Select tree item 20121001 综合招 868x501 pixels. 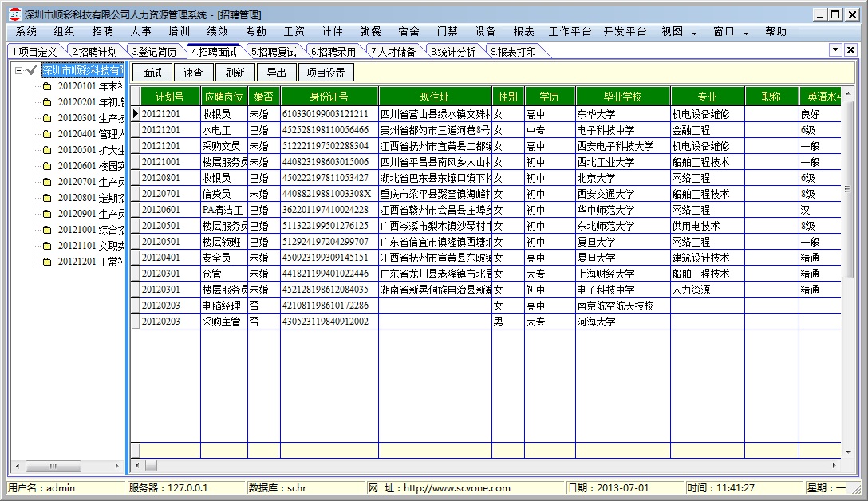[x=91, y=230]
